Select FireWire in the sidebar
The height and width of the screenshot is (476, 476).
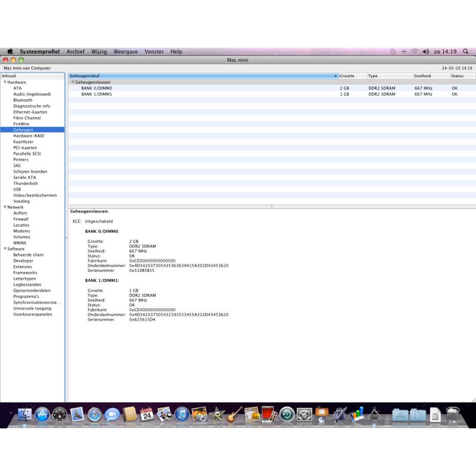coord(21,124)
